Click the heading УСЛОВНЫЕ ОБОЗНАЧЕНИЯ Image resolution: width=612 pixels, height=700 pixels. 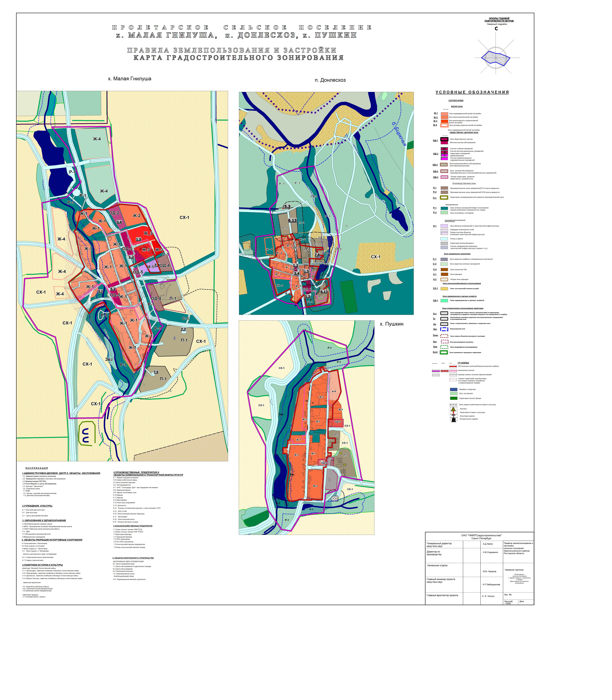pyautogui.click(x=472, y=92)
